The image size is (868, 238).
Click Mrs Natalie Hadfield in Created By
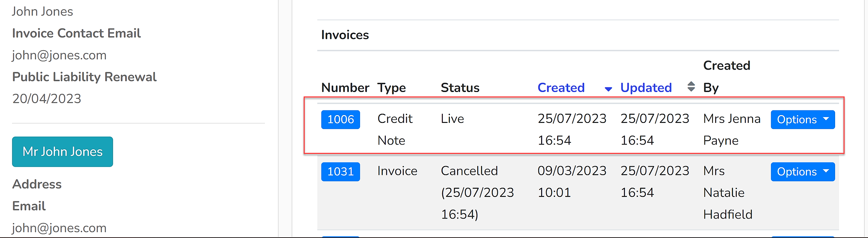pyautogui.click(x=728, y=193)
